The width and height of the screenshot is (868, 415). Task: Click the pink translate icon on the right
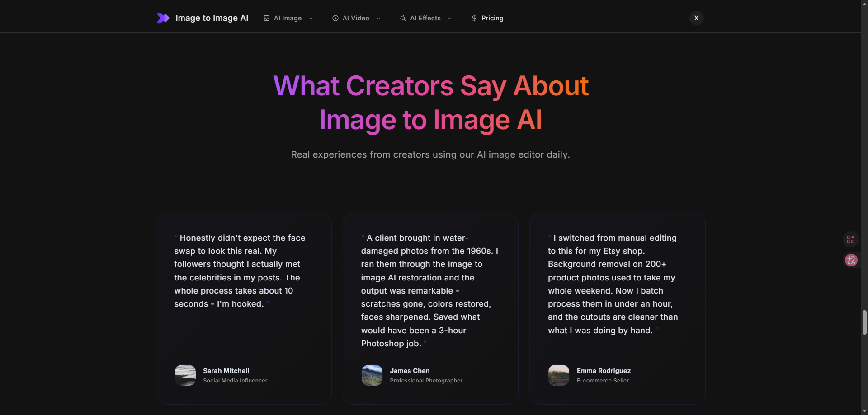(851, 261)
